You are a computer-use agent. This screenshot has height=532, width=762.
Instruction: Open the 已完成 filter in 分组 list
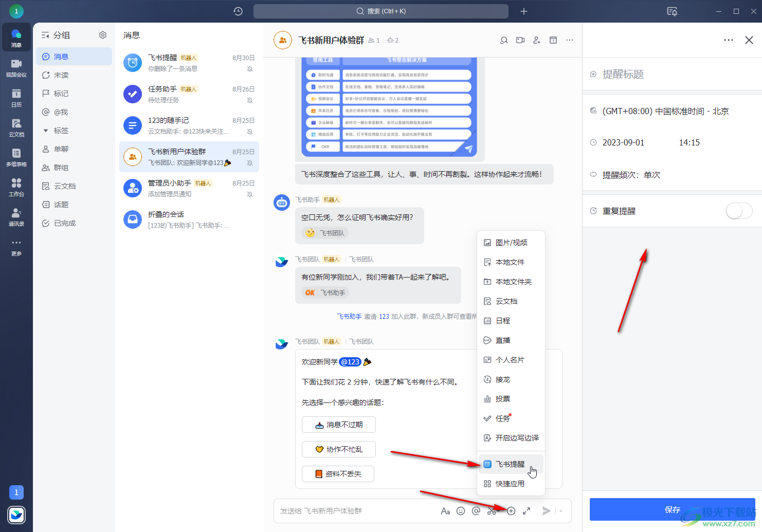coord(74,223)
